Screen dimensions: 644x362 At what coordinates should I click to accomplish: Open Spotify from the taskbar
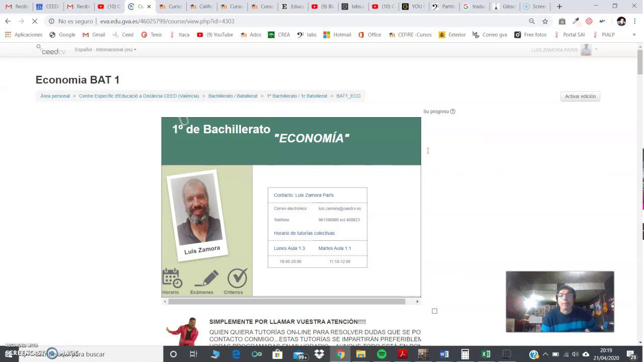pyautogui.click(x=381, y=354)
